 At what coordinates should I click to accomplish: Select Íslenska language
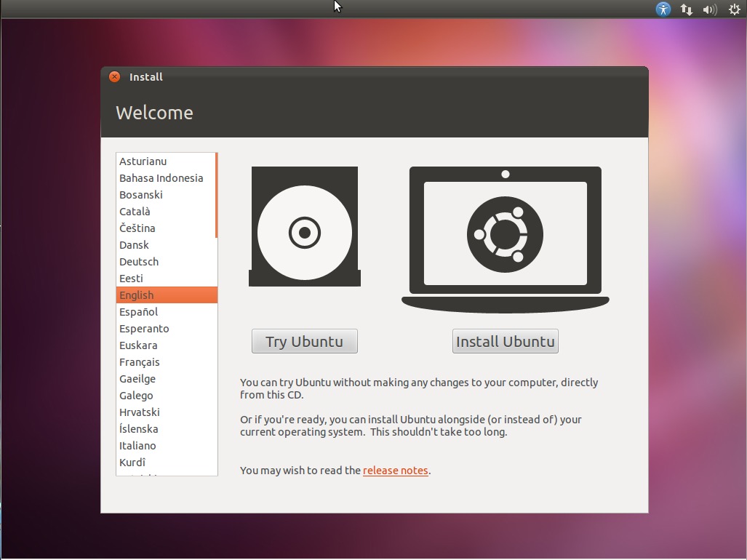pos(166,428)
